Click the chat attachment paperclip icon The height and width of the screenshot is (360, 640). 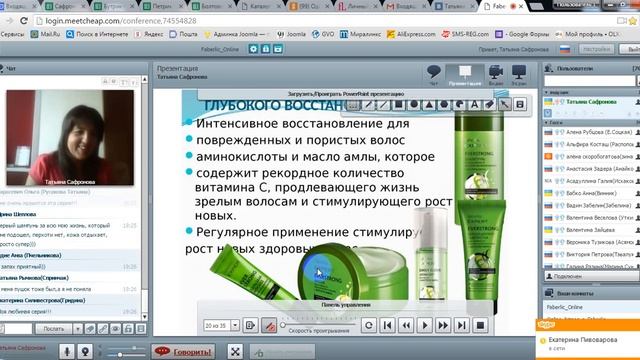[90, 329]
